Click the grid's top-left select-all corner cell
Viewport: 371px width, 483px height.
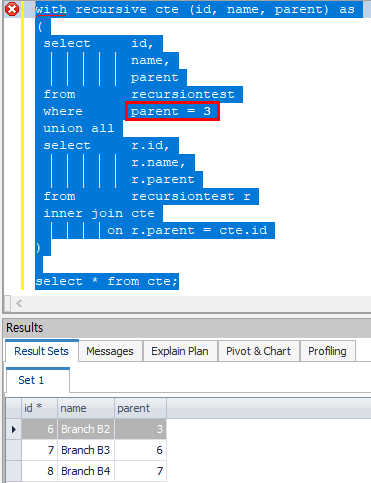tap(14, 408)
